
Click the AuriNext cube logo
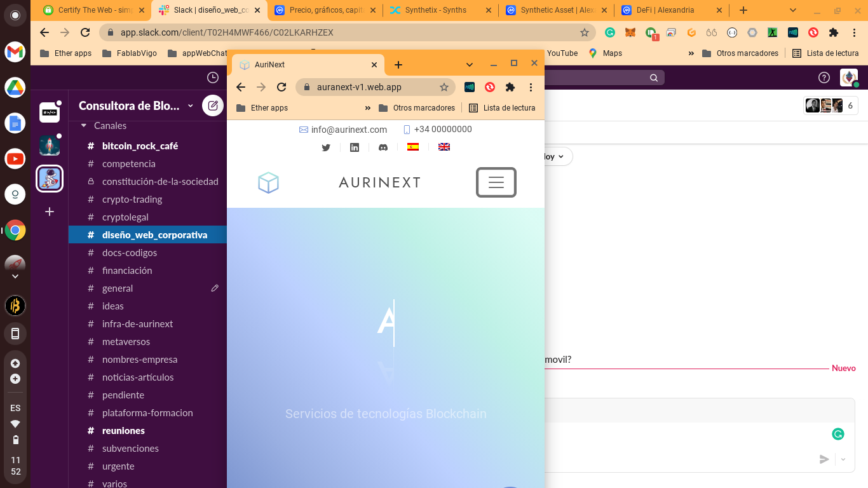point(268,182)
